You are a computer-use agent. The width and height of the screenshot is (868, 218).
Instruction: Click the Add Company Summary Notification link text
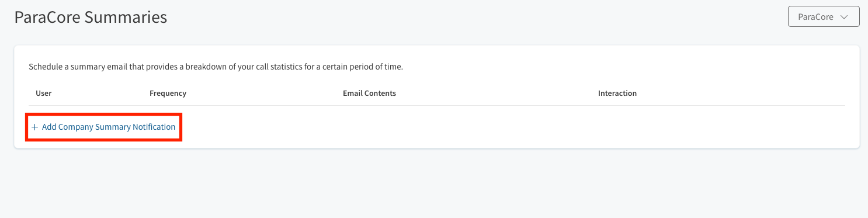[x=109, y=127]
